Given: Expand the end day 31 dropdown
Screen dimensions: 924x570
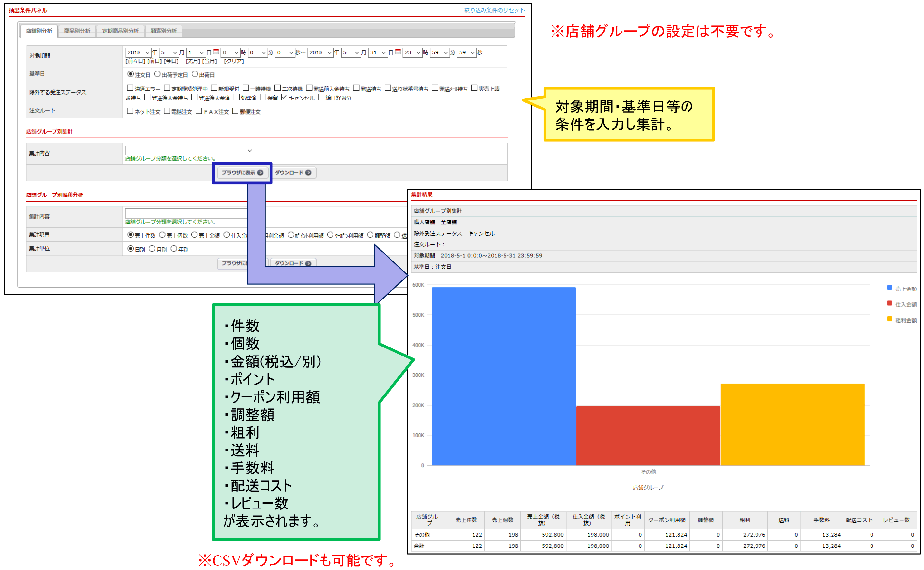Looking at the screenshot, I should pyautogui.click(x=378, y=52).
